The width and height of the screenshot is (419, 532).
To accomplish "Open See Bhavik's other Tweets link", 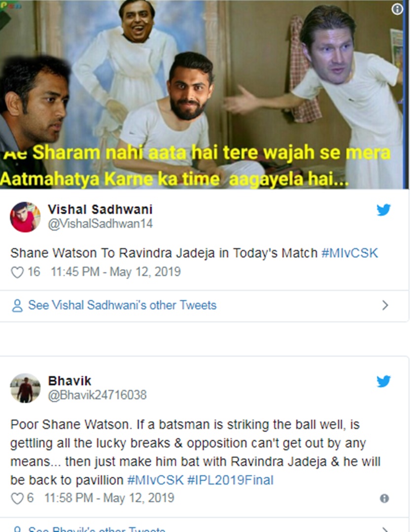I will (x=97, y=529).
